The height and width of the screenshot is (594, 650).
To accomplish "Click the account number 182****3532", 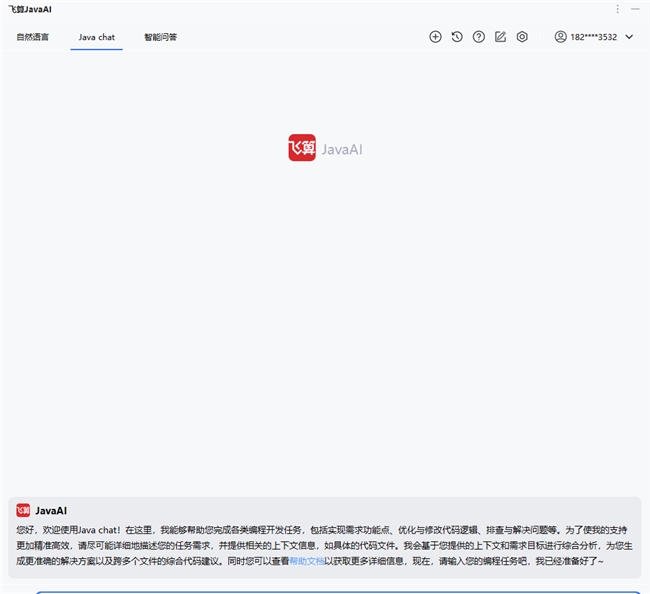I will point(594,37).
